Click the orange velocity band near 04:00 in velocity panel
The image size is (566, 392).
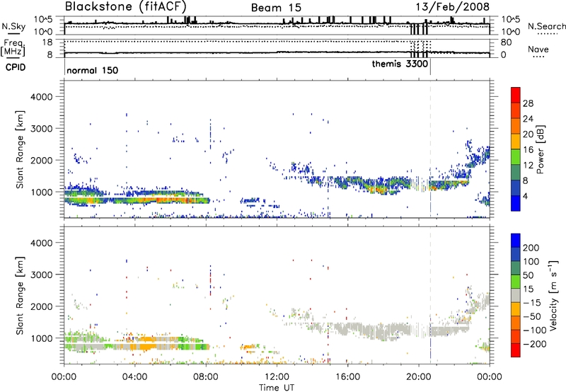click(144, 347)
